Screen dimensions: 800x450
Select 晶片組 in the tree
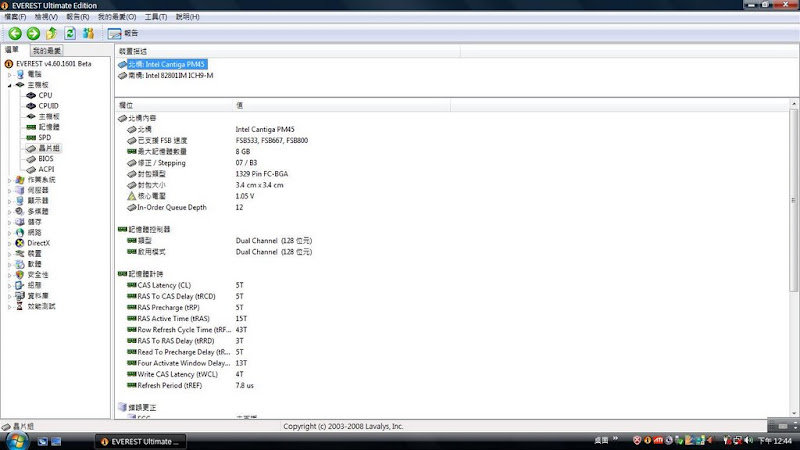(49, 148)
